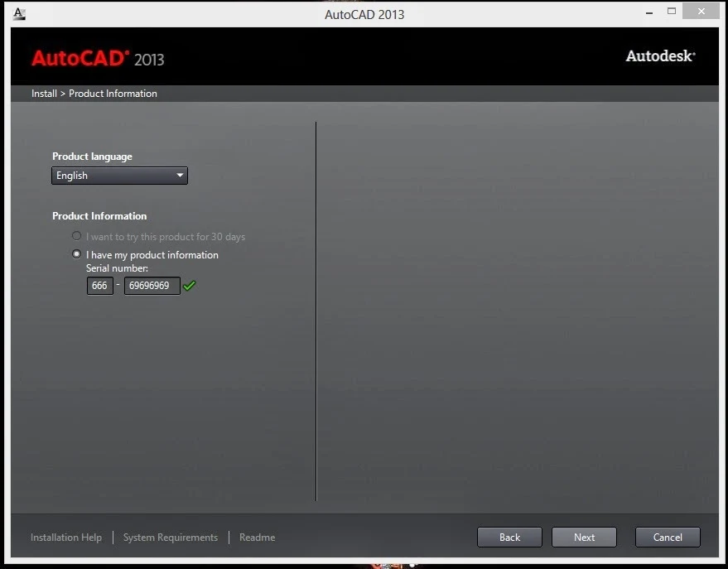Screen dimensions: 728x569
Task: Go back with the Back button
Action: tap(509, 537)
